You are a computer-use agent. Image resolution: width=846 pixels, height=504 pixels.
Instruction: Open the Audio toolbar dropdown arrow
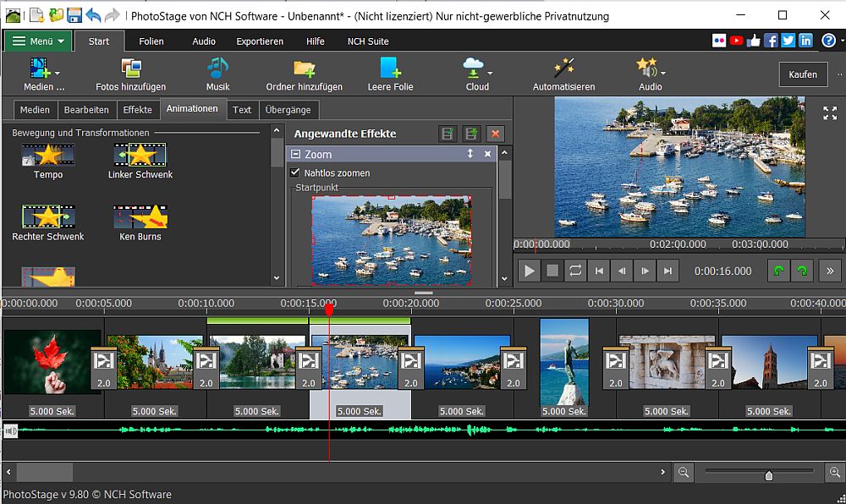pos(662,74)
